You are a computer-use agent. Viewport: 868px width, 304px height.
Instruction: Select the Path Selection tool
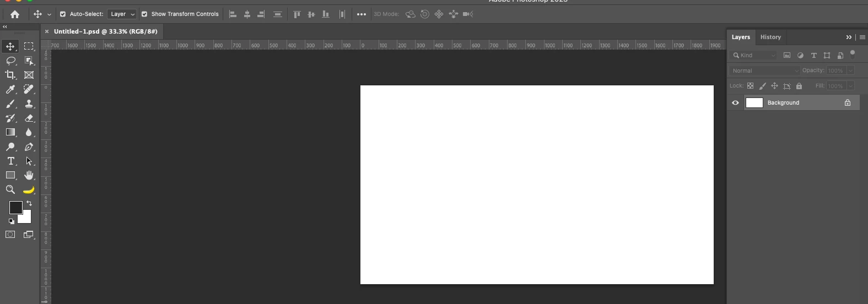coord(29,161)
